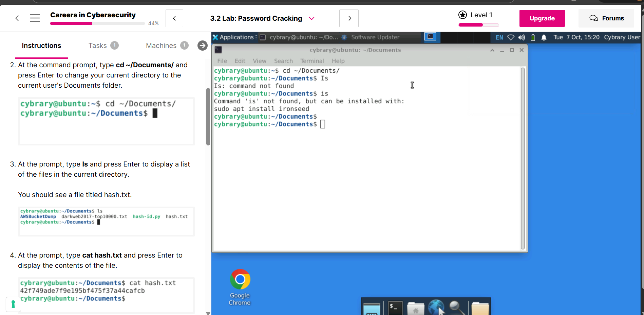
Task: Open the Applications menu
Action: (233, 37)
